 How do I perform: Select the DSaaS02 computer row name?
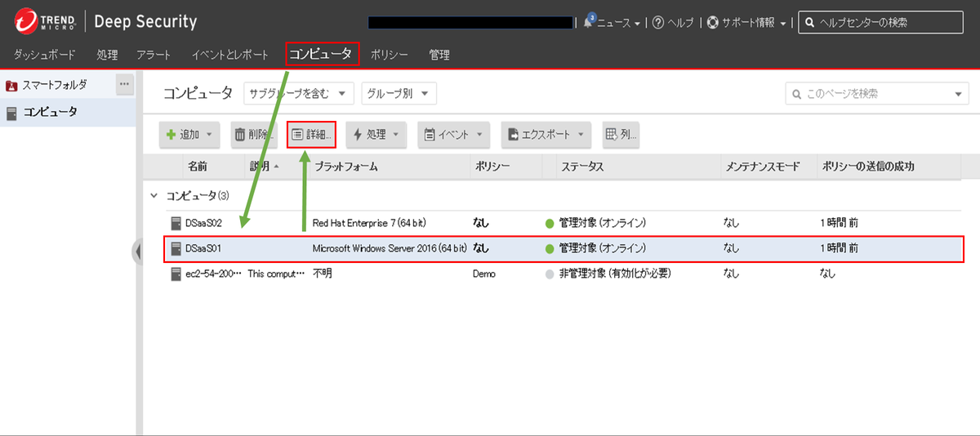pos(203,223)
